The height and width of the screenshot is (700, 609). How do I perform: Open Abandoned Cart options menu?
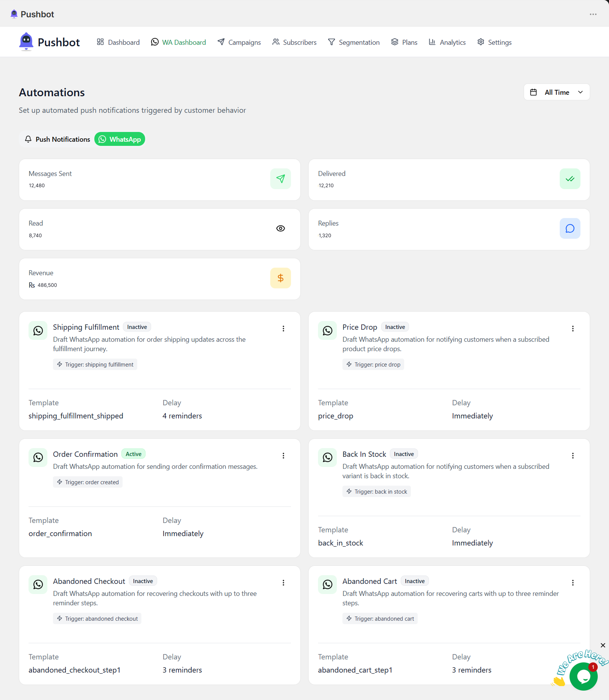click(573, 583)
